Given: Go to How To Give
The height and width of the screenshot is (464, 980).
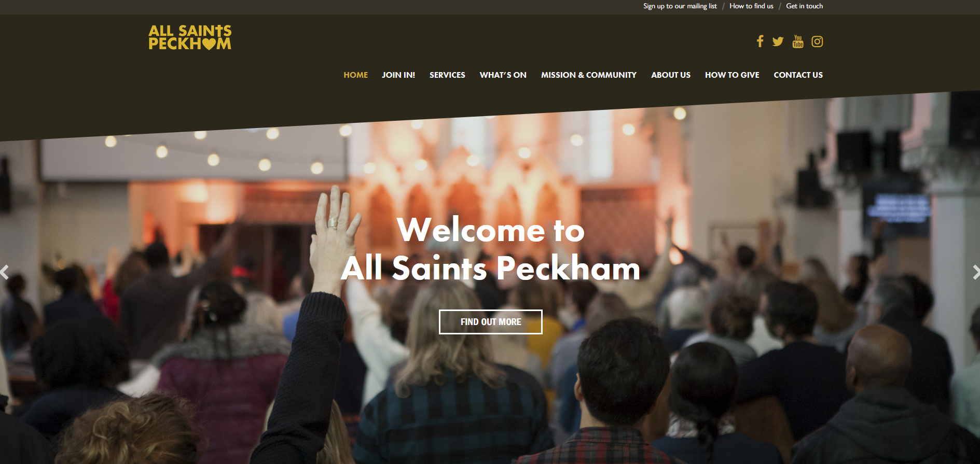Looking at the screenshot, I should click(732, 75).
